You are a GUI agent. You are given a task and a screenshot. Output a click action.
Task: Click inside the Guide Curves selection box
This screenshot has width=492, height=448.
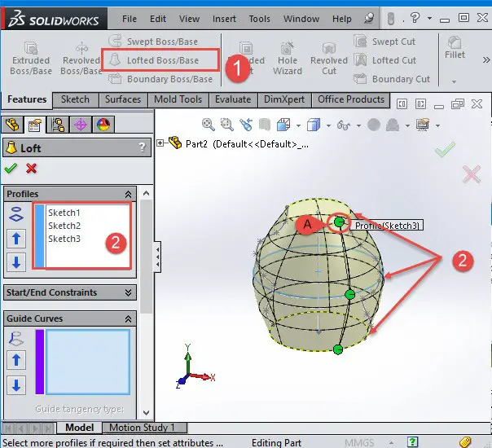[88, 362]
